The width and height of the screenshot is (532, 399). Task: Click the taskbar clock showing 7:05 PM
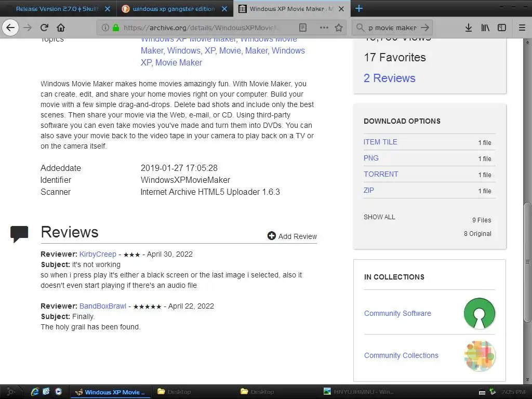coord(513,392)
